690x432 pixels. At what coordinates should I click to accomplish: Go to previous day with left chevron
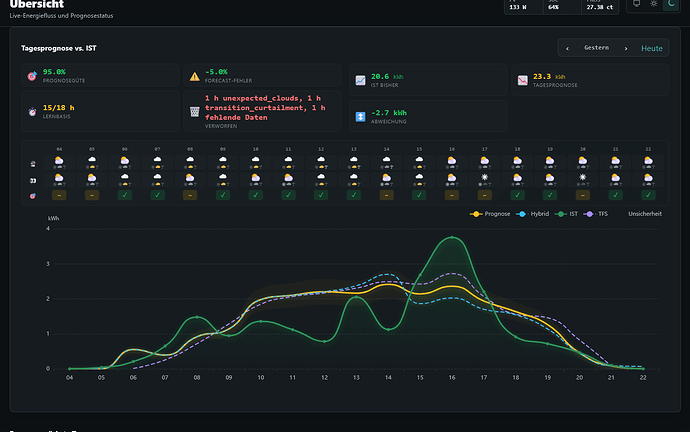tap(567, 48)
